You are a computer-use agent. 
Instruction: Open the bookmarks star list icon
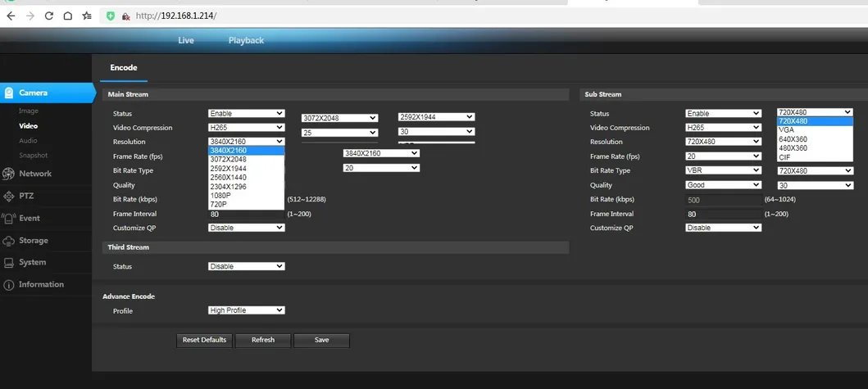click(87, 16)
